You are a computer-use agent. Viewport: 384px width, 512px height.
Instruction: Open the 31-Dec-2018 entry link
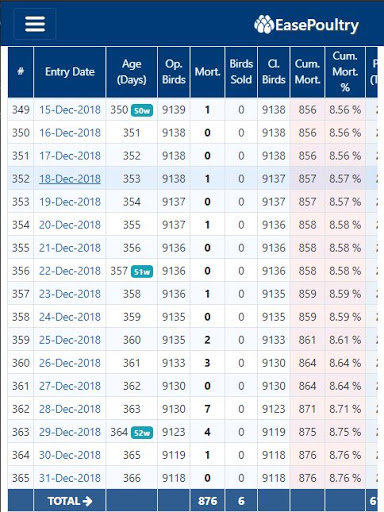pyautogui.click(x=70, y=478)
